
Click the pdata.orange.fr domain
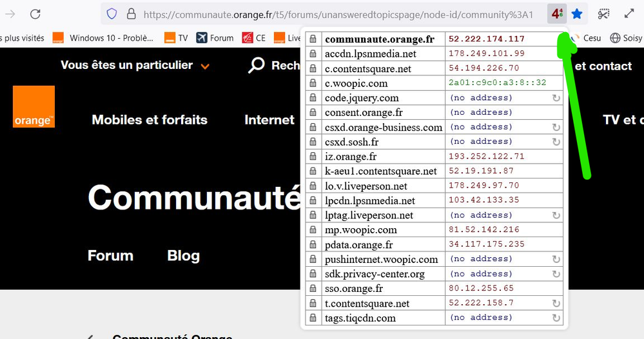[x=358, y=245]
